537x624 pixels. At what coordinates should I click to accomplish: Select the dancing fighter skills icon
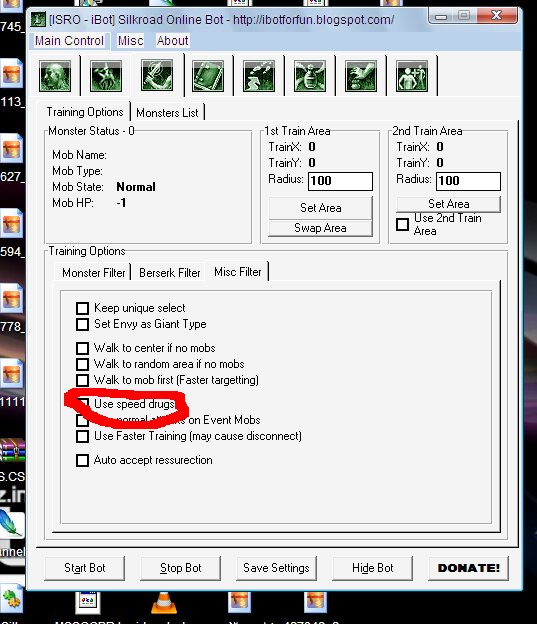[106, 76]
